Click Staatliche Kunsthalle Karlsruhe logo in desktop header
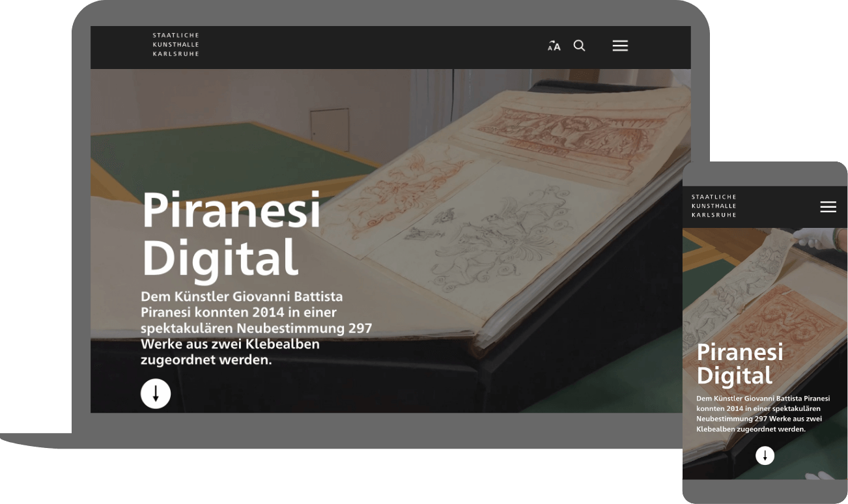The image size is (848, 504). click(x=176, y=44)
